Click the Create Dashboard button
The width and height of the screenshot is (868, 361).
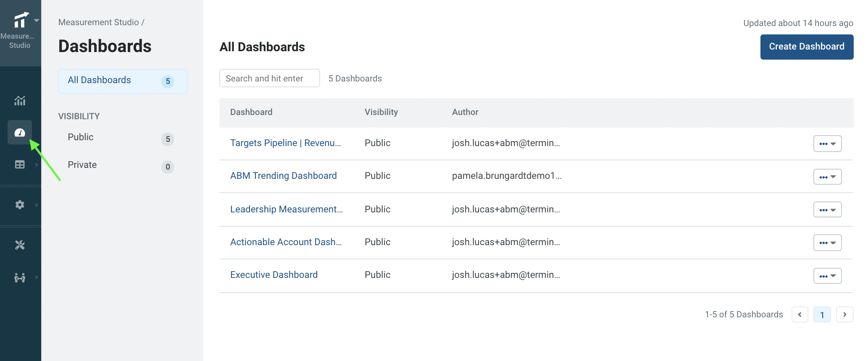coord(807,47)
